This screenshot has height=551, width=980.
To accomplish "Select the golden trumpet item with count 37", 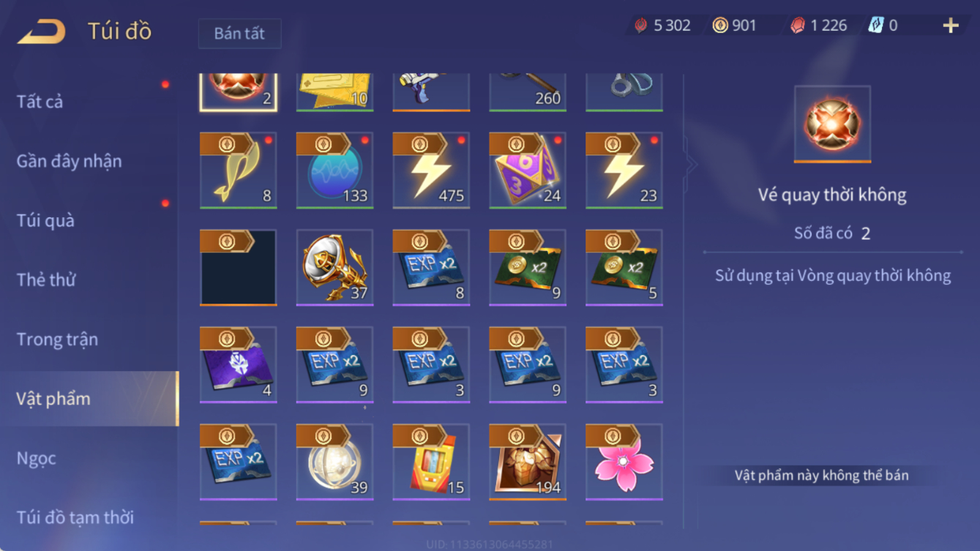I will pyautogui.click(x=334, y=268).
